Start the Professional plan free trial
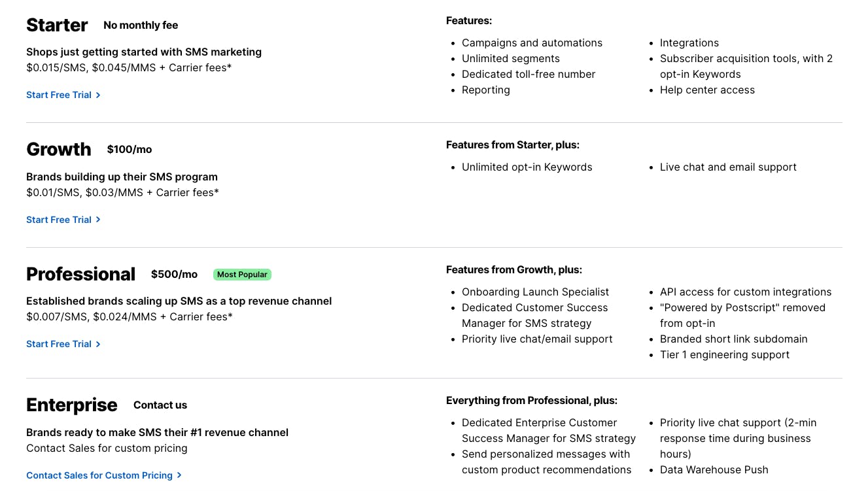Screen dimensions: 868x491 (59, 344)
